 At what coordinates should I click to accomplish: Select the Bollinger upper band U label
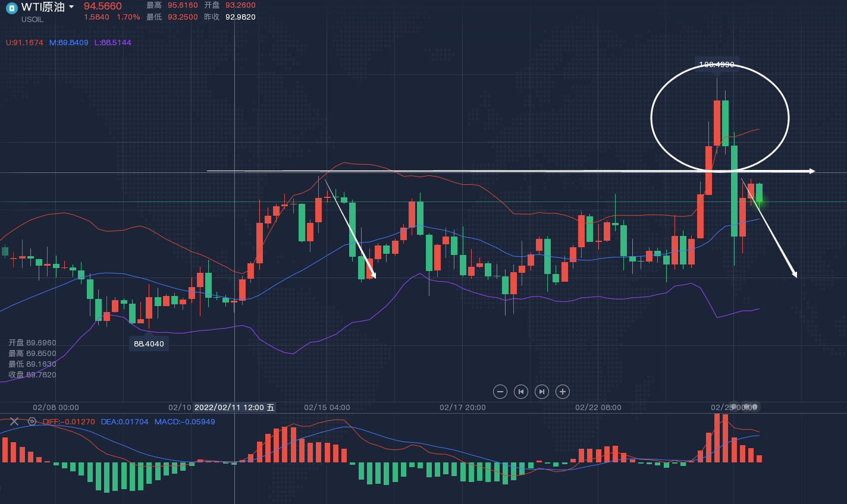tap(24, 43)
